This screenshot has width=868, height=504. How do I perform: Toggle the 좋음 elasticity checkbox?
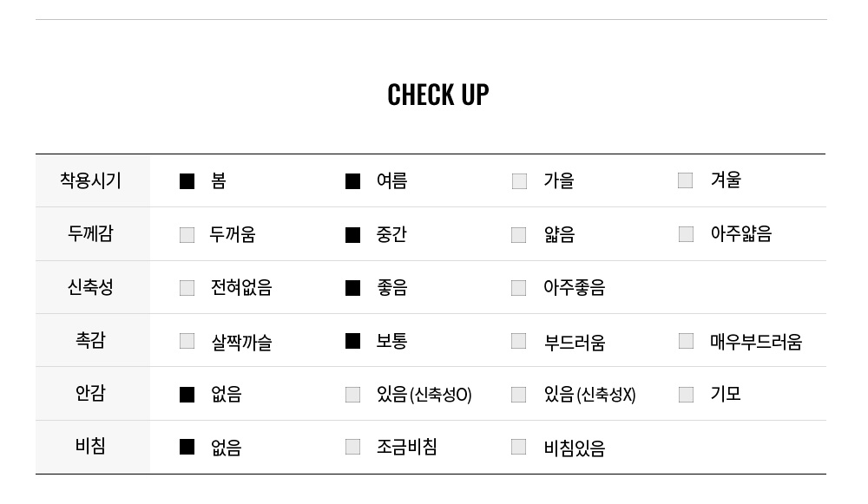pos(352,288)
